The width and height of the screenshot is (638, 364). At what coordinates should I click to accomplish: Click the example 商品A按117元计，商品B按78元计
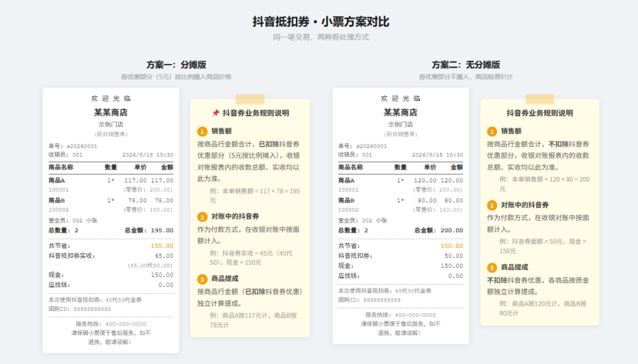click(x=253, y=320)
